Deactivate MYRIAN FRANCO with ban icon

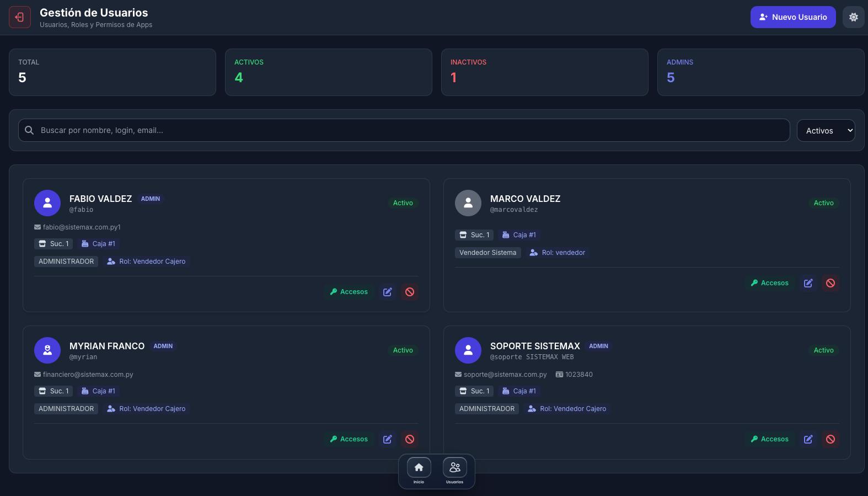pos(410,439)
